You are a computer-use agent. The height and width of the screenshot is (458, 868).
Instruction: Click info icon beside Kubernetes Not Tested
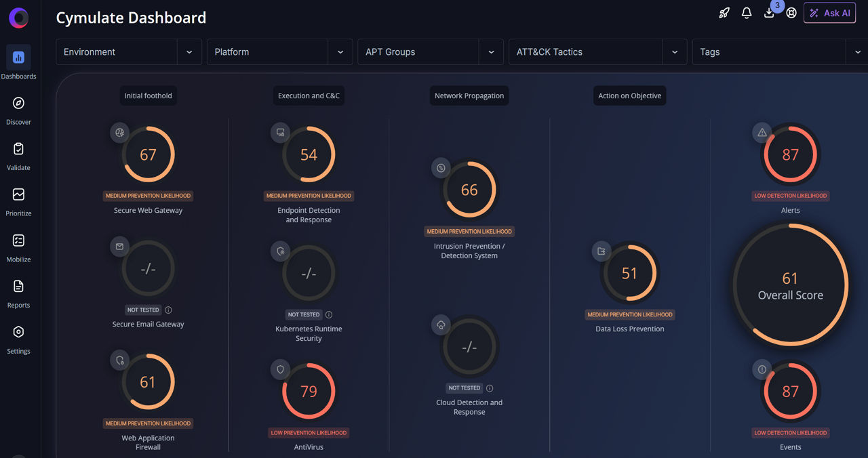[329, 315]
